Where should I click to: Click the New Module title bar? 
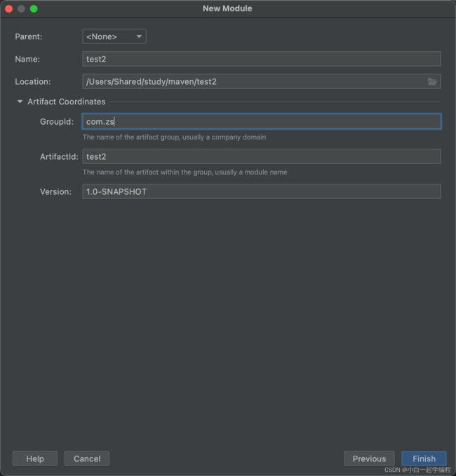(227, 8)
